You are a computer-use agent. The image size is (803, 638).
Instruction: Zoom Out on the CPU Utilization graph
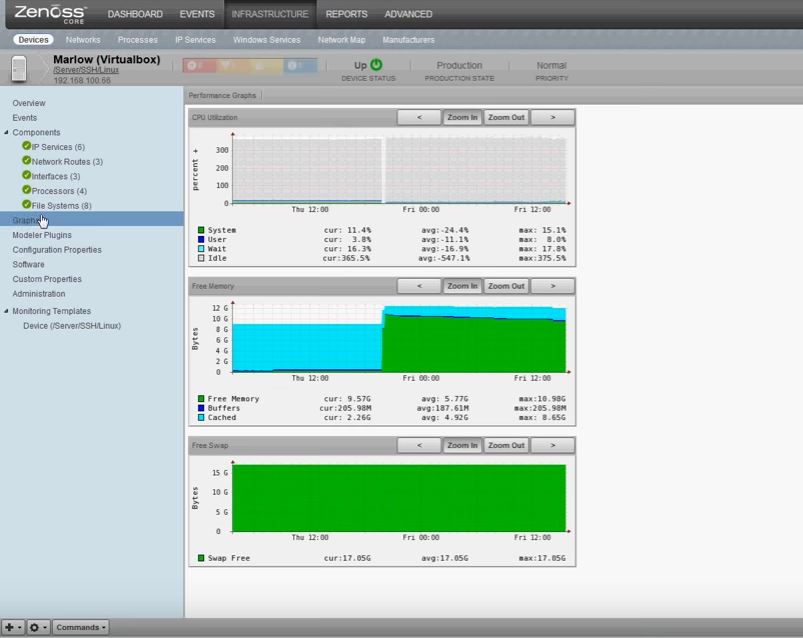click(506, 117)
